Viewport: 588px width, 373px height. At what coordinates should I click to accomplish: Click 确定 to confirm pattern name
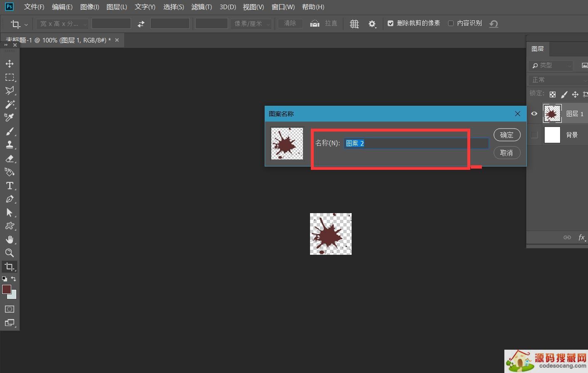[506, 135]
